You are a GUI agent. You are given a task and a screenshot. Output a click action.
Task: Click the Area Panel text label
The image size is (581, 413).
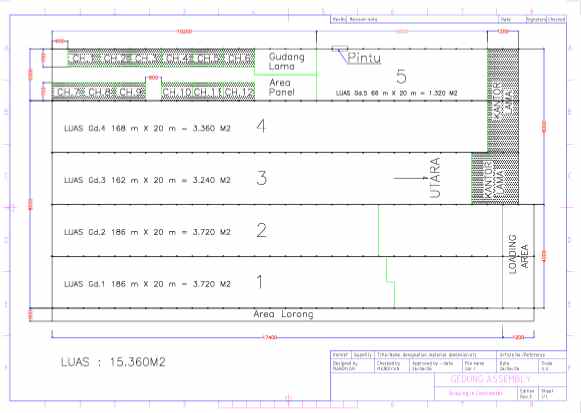click(x=282, y=87)
